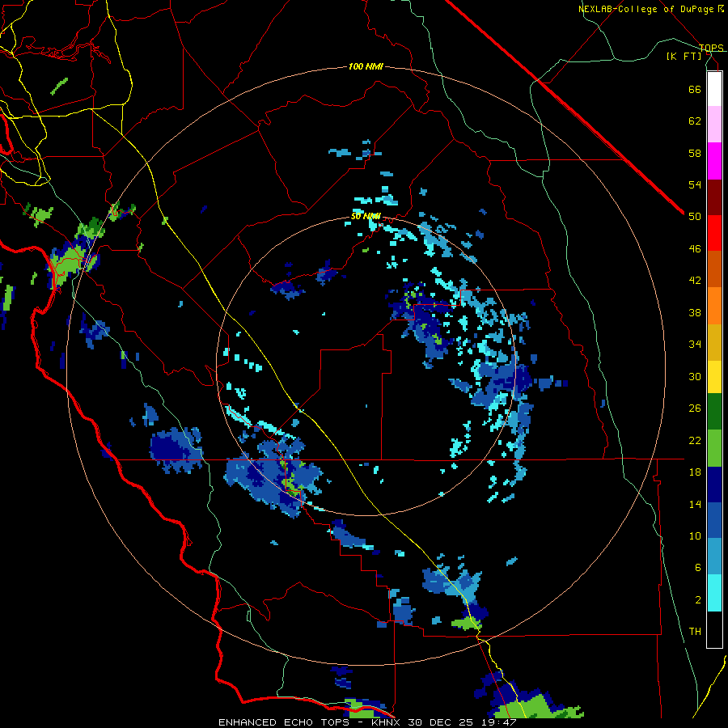Click the '62' legend label
The image size is (728, 728).
pyautogui.click(x=695, y=121)
